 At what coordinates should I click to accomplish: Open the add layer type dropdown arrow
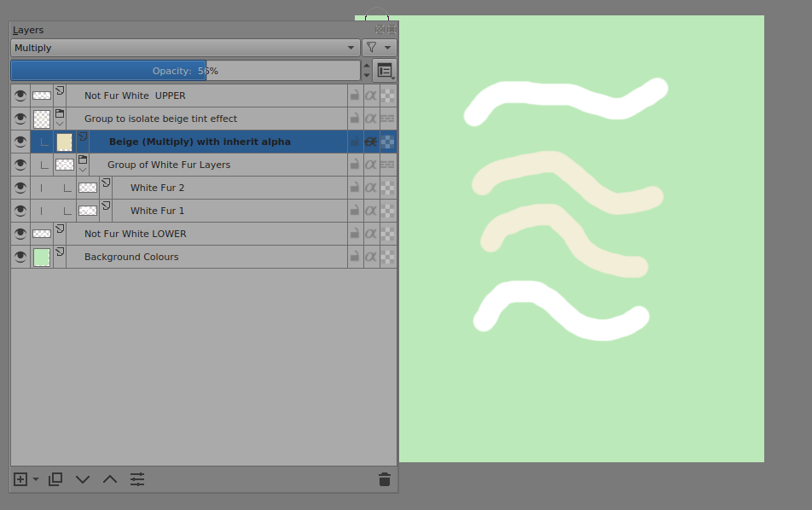[x=36, y=479]
